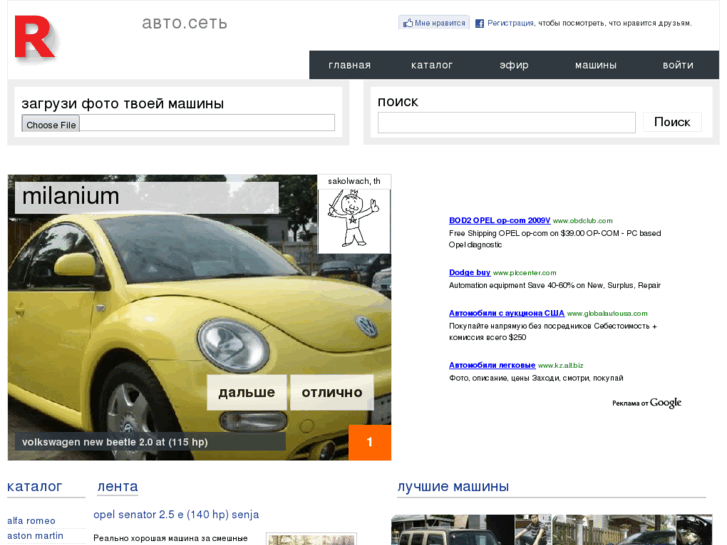727x545 pixels.
Task: Click inside the search text field
Action: (x=506, y=123)
